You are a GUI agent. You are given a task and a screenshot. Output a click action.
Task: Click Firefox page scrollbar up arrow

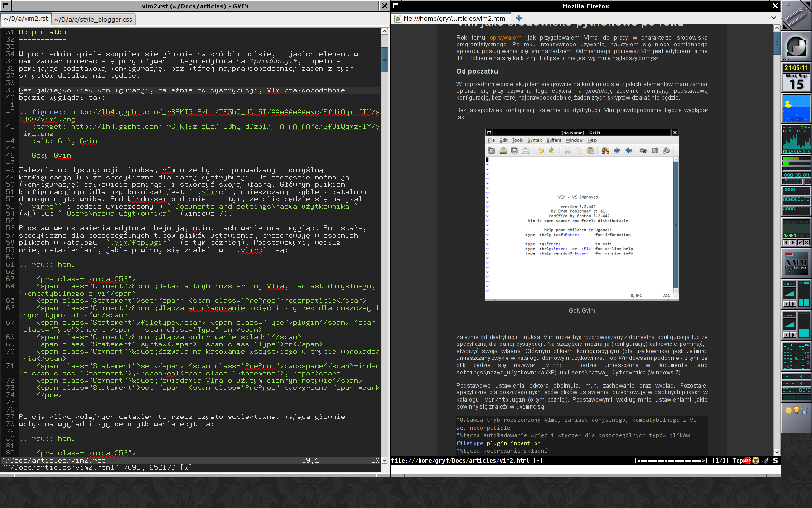[x=777, y=28]
